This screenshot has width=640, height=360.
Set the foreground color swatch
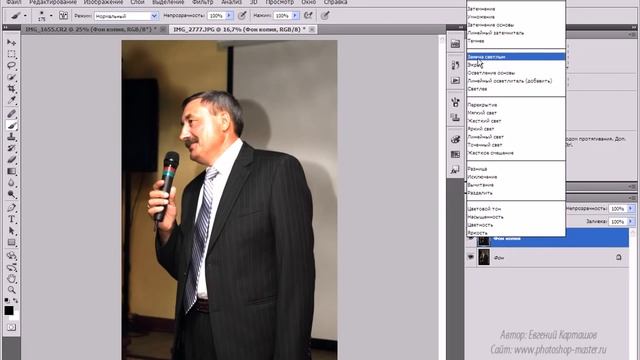coord(9,311)
